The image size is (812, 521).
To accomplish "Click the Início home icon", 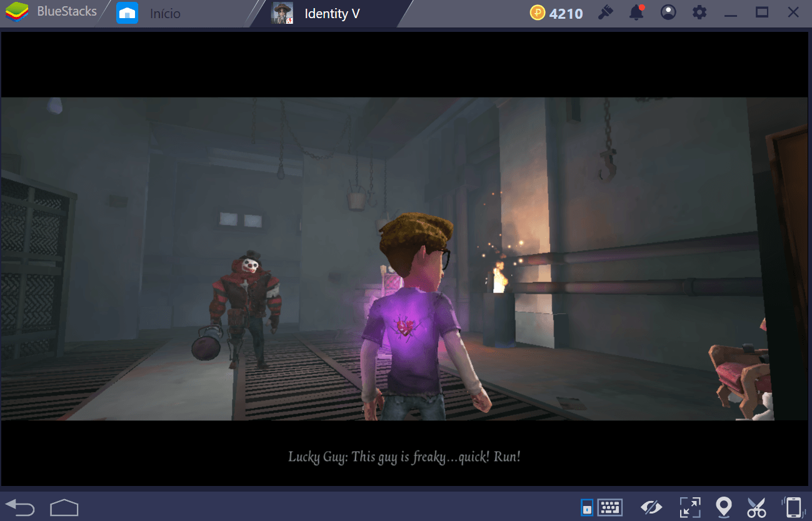I will tap(128, 13).
